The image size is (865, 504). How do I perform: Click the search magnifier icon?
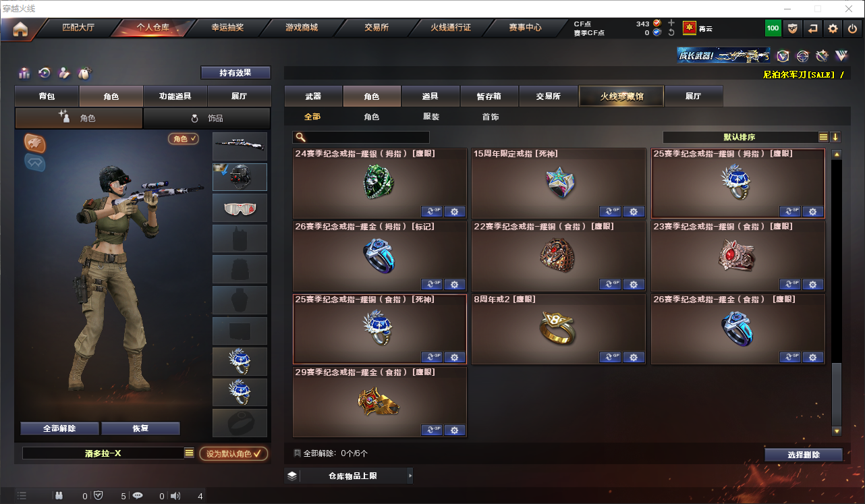click(300, 137)
